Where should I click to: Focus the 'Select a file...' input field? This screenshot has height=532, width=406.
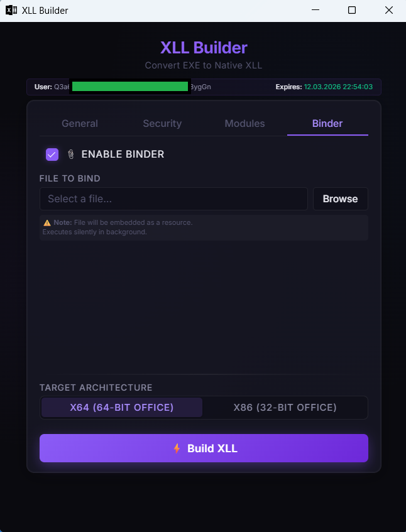173,199
